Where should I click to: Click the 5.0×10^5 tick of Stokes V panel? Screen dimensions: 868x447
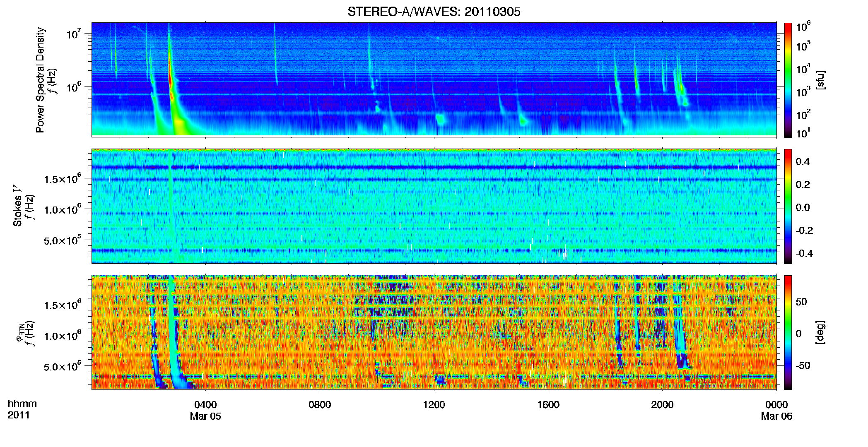tap(62, 240)
